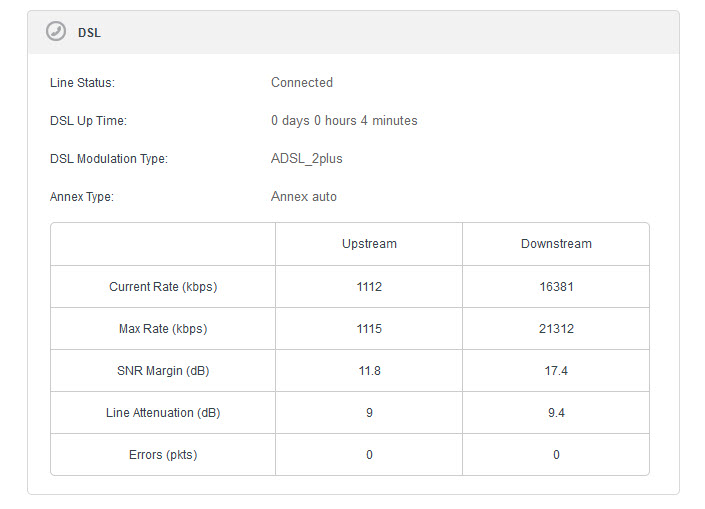This screenshot has width=705, height=509.
Task: Click the DSL phone icon in header
Action: pyautogui.click(x=56, y=31)
